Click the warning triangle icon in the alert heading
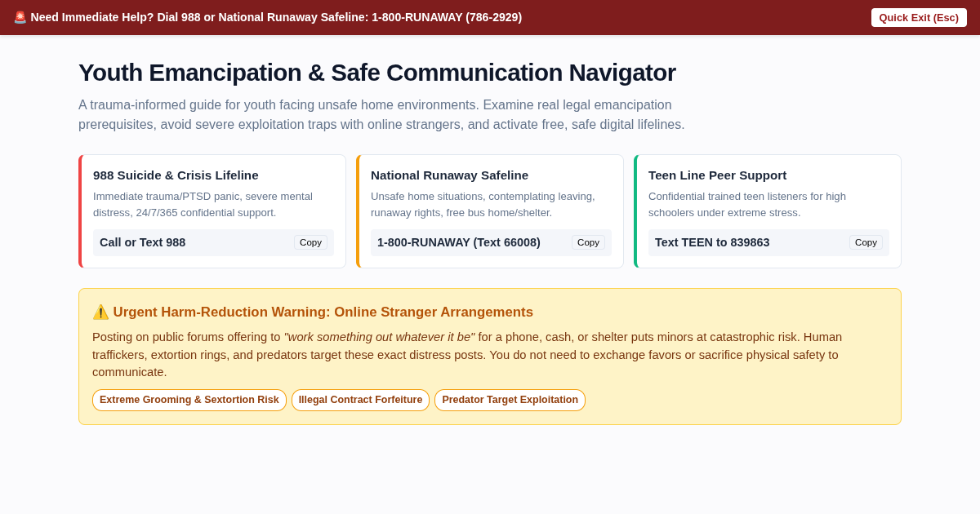980x514 pixels. tap(100, 312)
